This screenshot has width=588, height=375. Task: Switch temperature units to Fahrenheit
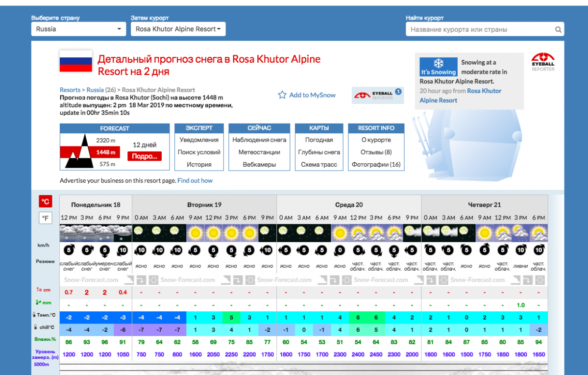pyautogui.click(x=46, y=218)
